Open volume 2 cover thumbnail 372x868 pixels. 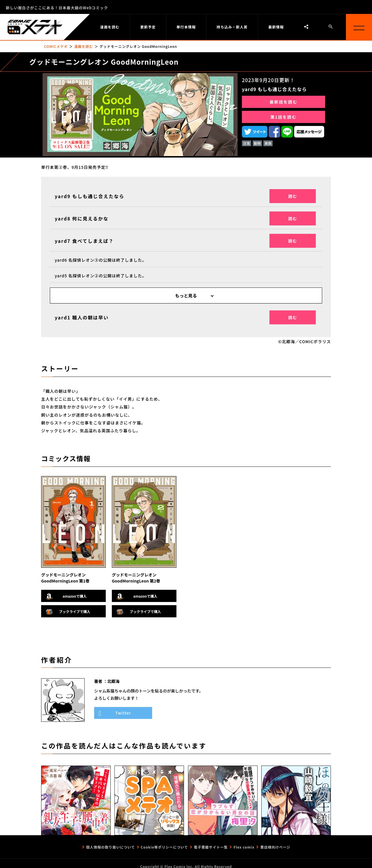pos(144,522)
